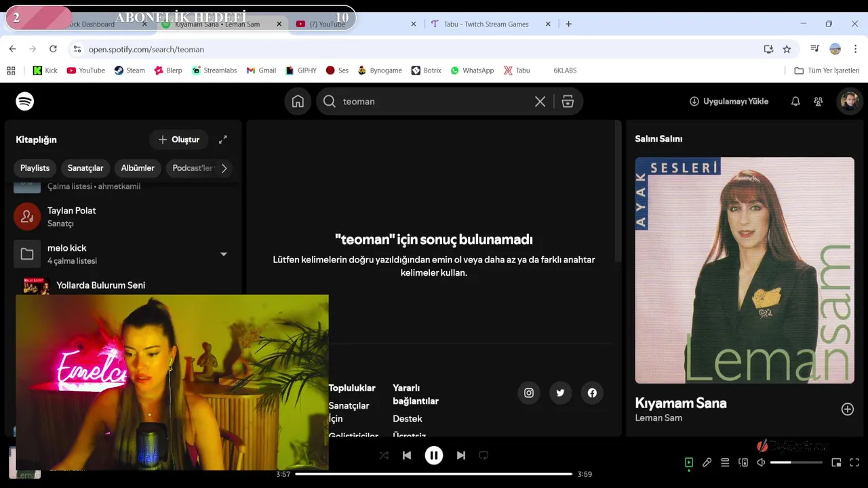Viewport: 868px width, 488px height.
Task: Skip to next track
Action: pos(461,455)
